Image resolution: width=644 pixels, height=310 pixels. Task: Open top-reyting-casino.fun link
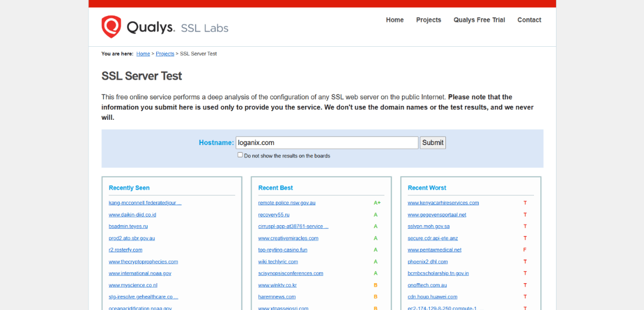283,250
